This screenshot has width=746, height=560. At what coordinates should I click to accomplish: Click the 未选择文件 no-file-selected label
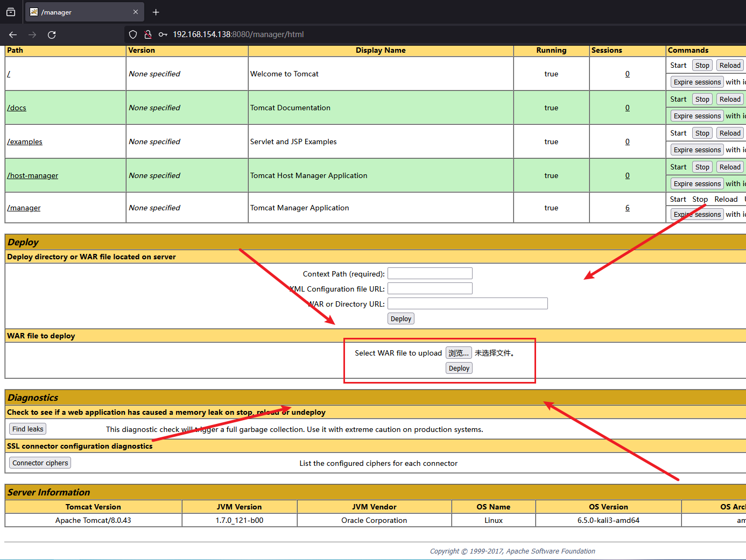tap(494, 353)
